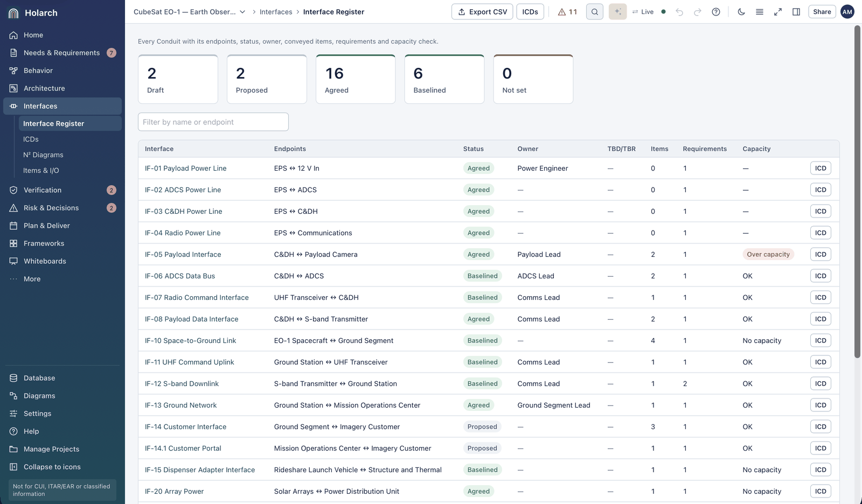Expand to fullscreen view
Viewport: 862px width, 504px height.
[x=778, y=12]
